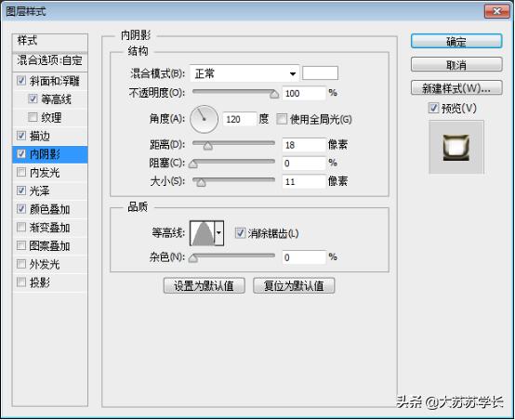Image resolution: width=515 pixels, height=420 pixels.
Task: Open the 颜色叠加 settings label
Action: 49,209
